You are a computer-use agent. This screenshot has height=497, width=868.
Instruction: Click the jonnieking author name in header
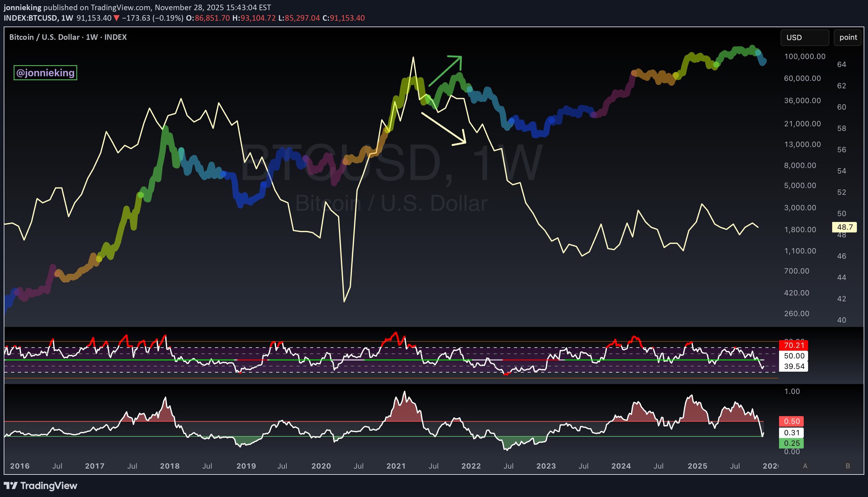[x=22, y=7]
